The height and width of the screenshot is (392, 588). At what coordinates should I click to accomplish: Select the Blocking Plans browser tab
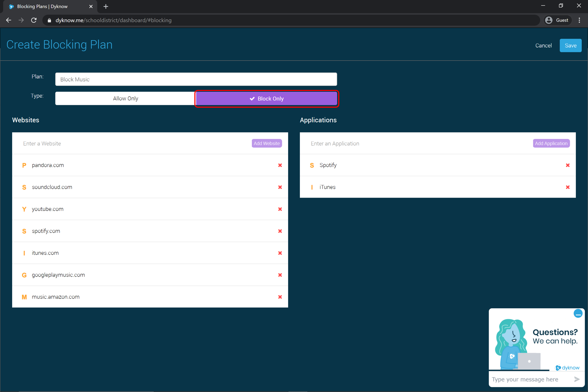47,6
